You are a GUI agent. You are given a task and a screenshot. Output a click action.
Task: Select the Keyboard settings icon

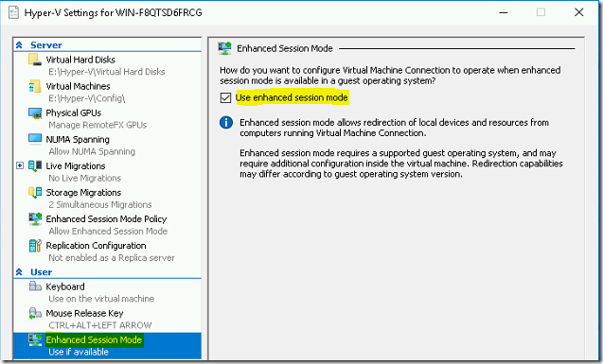click(x=35, y=286)
